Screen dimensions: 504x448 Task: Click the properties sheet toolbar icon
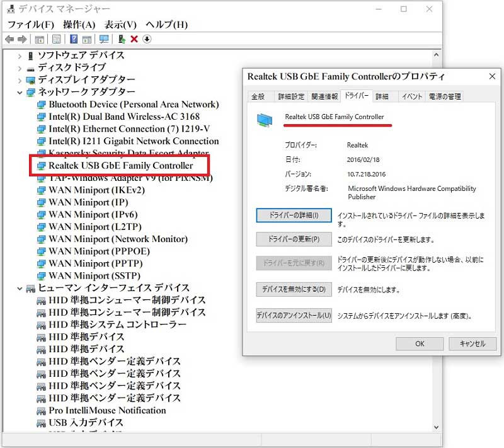pos(57,39)
